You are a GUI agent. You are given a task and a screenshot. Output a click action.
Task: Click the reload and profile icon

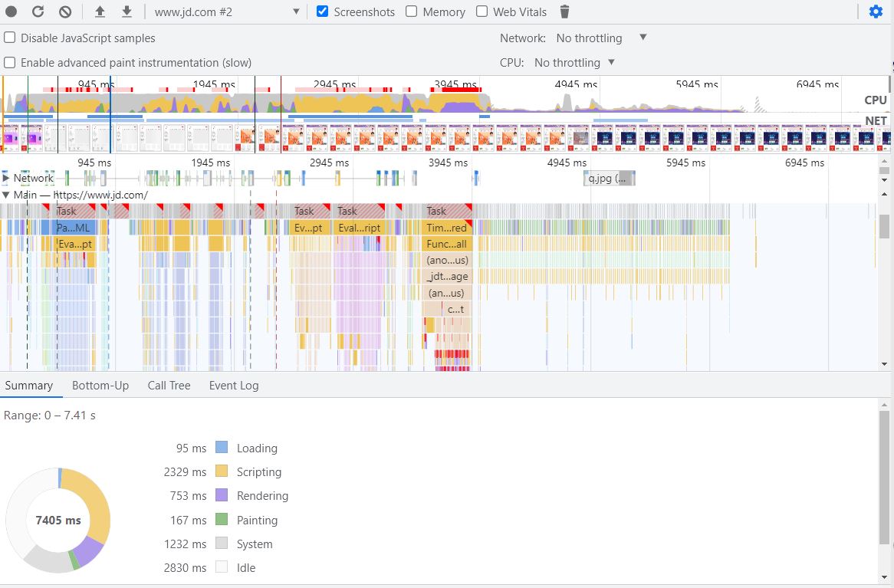38,11
